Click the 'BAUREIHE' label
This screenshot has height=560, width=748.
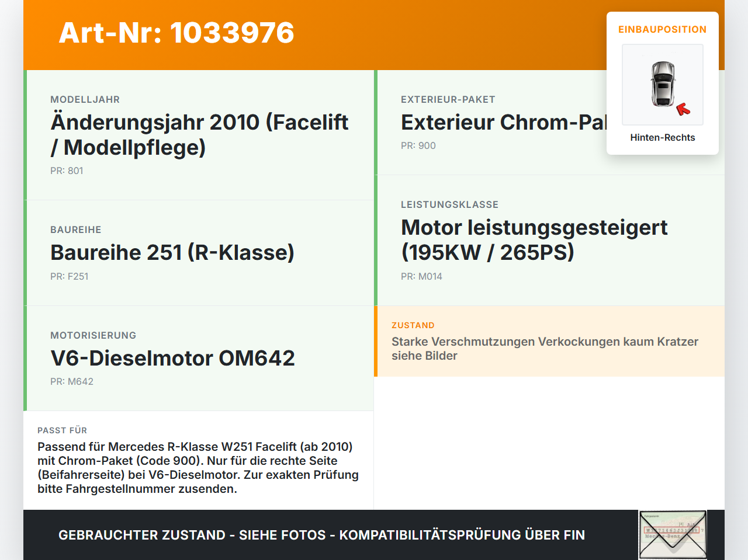click(76, 230)
